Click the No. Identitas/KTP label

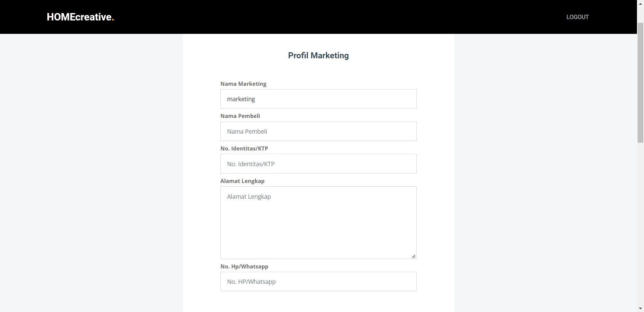[x=244, y=148]
